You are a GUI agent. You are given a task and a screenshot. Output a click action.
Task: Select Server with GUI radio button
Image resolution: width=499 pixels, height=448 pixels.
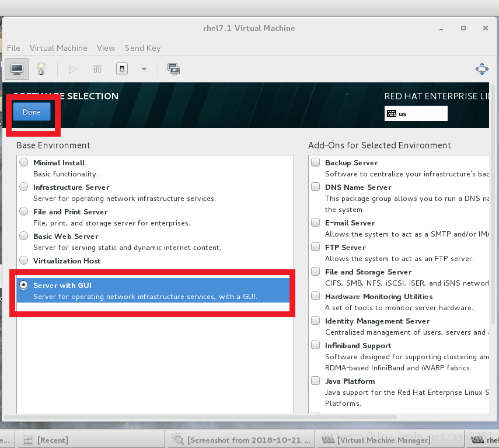click(x=23, y=285)
